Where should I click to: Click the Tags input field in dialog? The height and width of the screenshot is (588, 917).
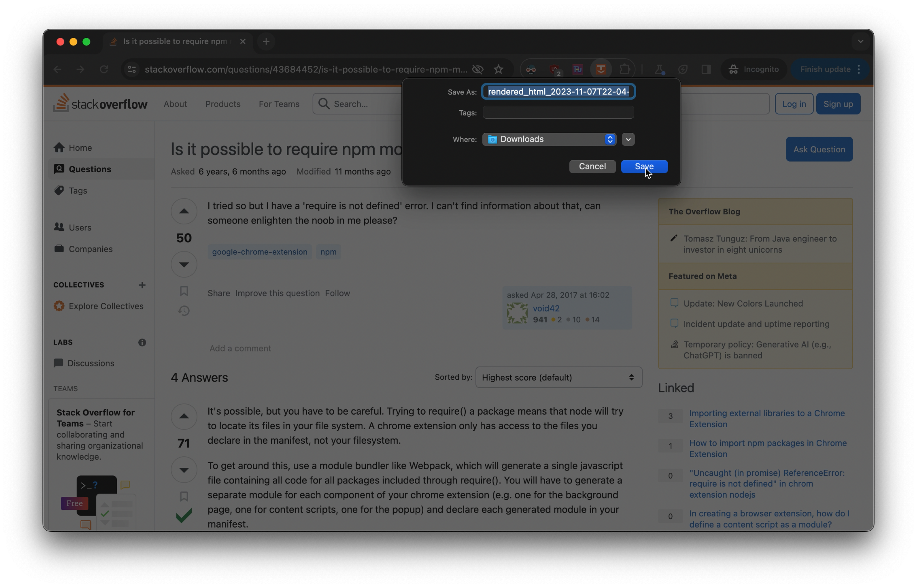pos(558,113)
